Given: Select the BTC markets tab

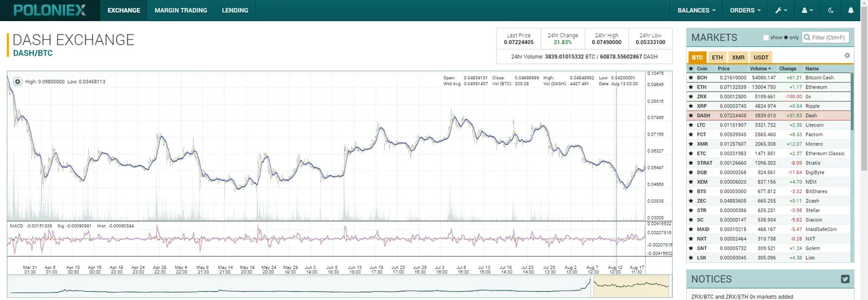Looking at the screenshot, I should coord(696,58).
